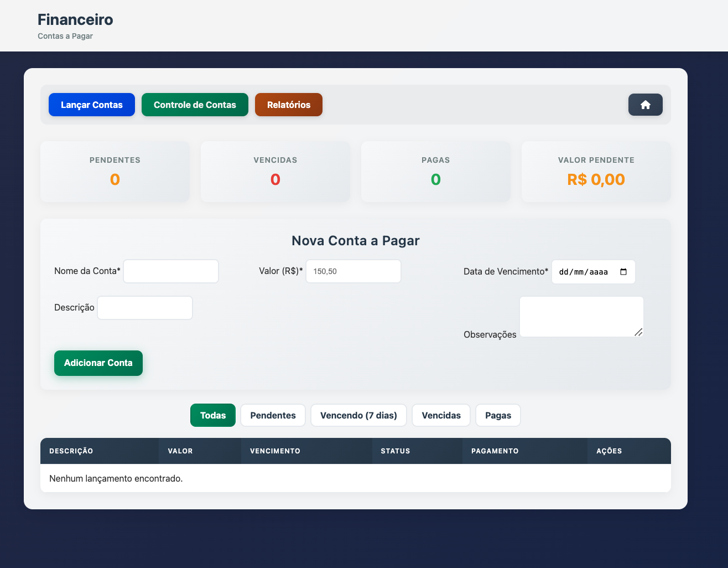The width and height of the screenshot is (728, 568).
Task: Open the Relatórios section
Action: coord(288,105)
